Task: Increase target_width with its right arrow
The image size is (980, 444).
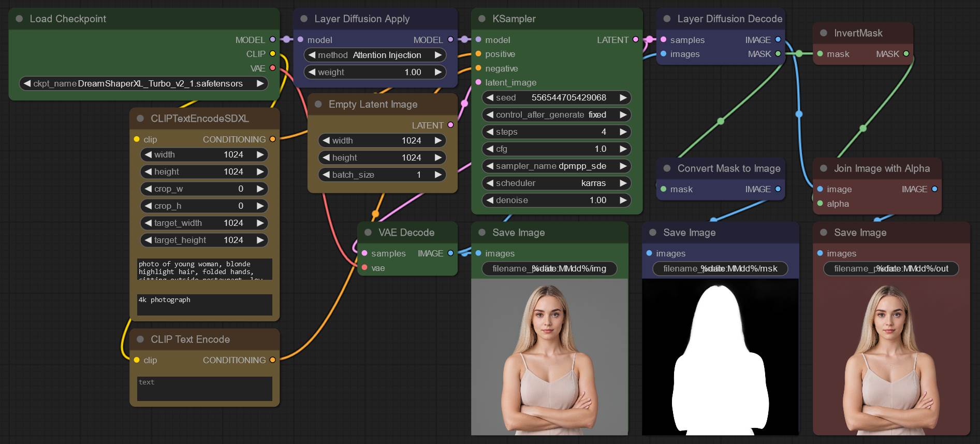Action: (x=260, y=223)
